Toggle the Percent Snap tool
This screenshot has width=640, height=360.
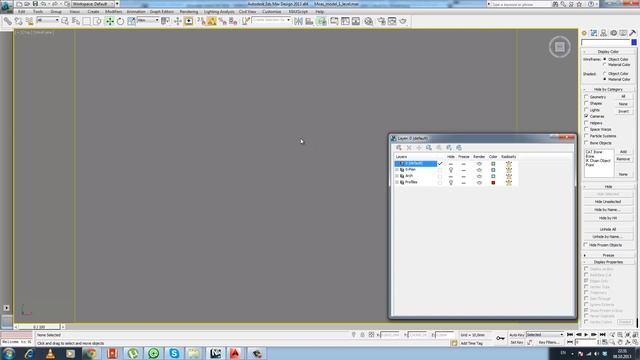point(222,21)
